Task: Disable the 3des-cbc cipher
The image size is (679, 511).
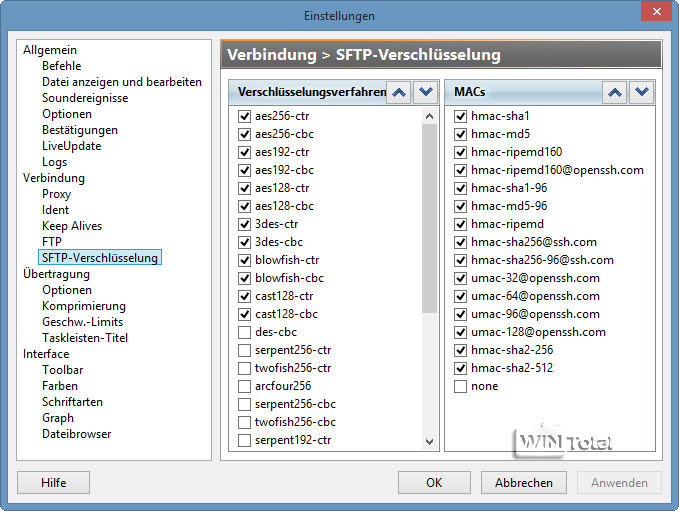Action: click(x=244, y=242)
